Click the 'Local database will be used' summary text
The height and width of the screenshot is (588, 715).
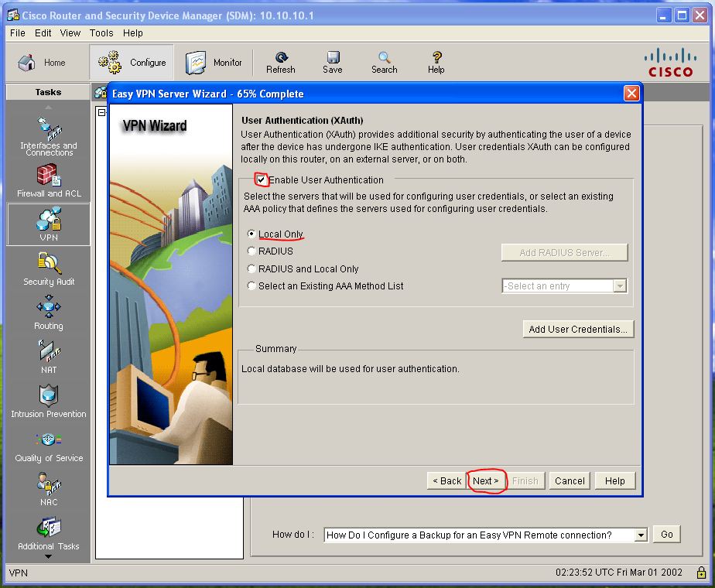(351, 369)
